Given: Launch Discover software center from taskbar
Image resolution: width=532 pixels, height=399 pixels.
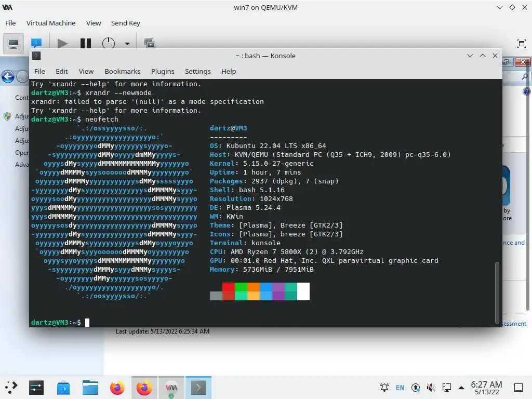Looking at the screenshot, I should [x=63, y=388].
